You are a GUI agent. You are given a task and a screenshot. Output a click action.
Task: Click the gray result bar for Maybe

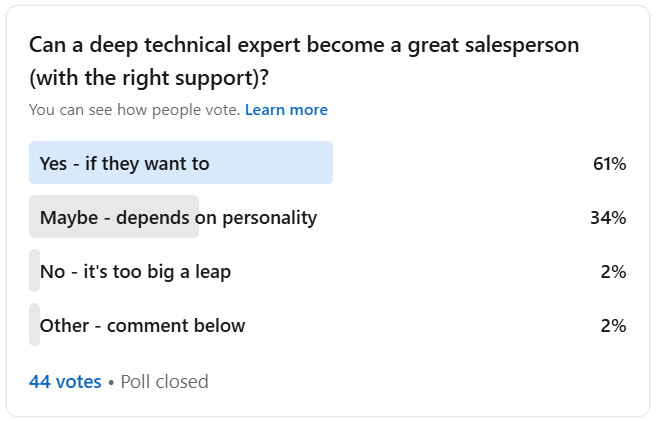pos(114,216)
